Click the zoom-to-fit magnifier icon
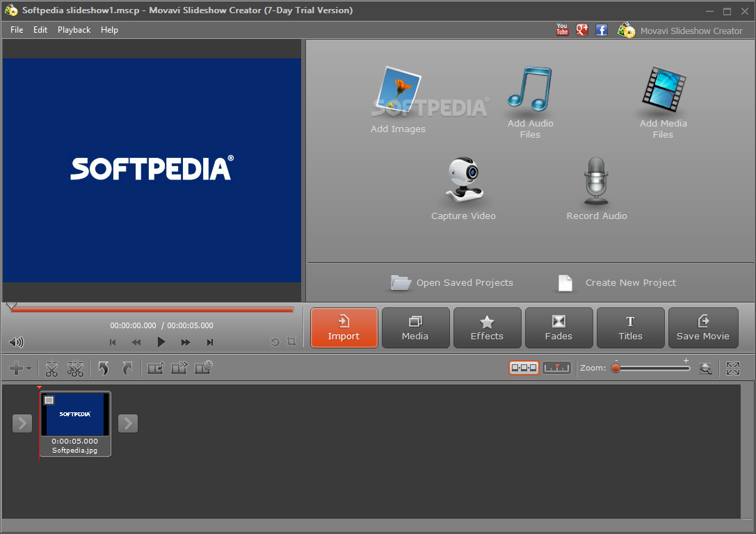The height and width of the screenshot is (534, 756). [x=705, y=369]
